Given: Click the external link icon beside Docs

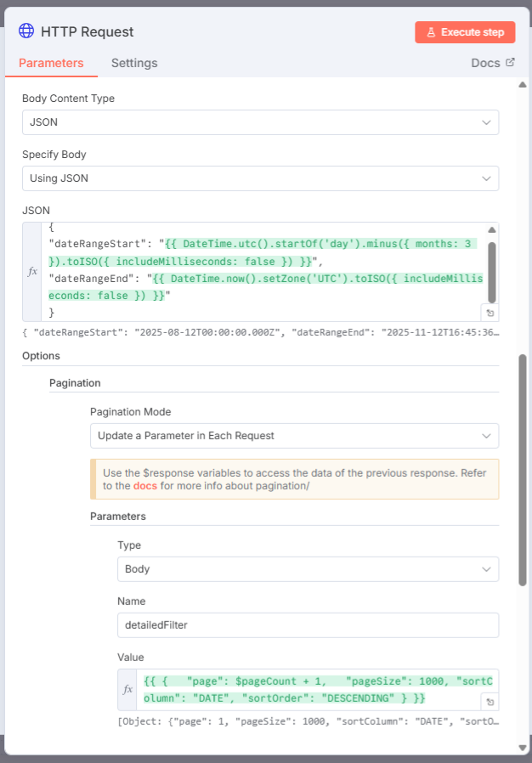Looking at the screenshot, I should 510,62.
